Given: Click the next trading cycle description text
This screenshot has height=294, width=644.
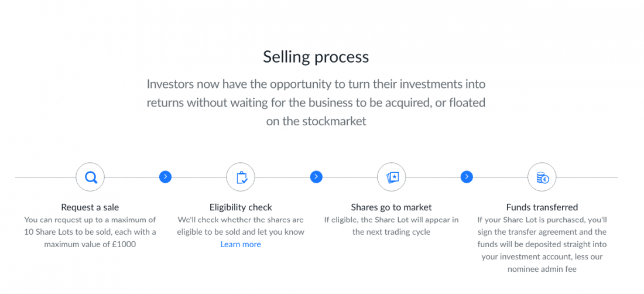Looking at the screenshot, I should [x=392, y=226].
